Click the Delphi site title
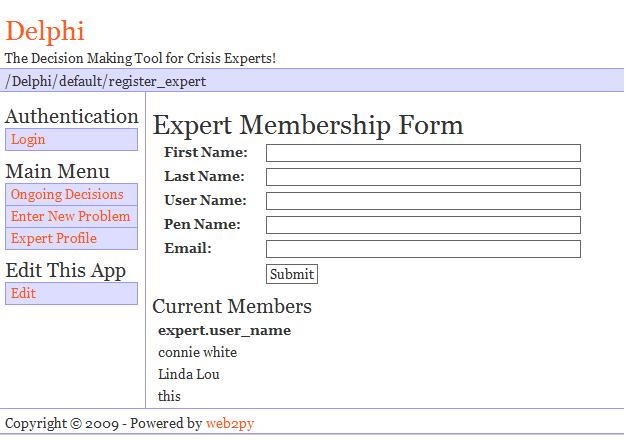This screenshot has height=440, width=626. (45, 31)
